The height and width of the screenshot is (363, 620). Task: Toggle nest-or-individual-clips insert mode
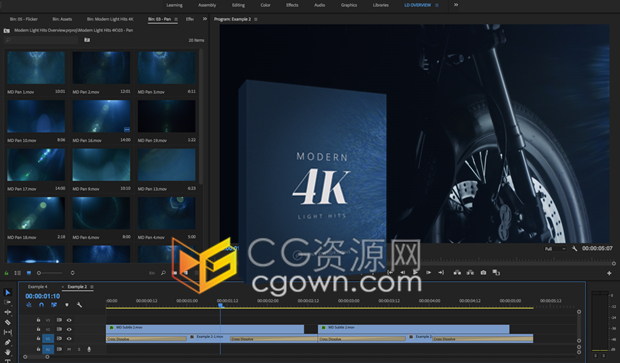click(x=29, y=305)
